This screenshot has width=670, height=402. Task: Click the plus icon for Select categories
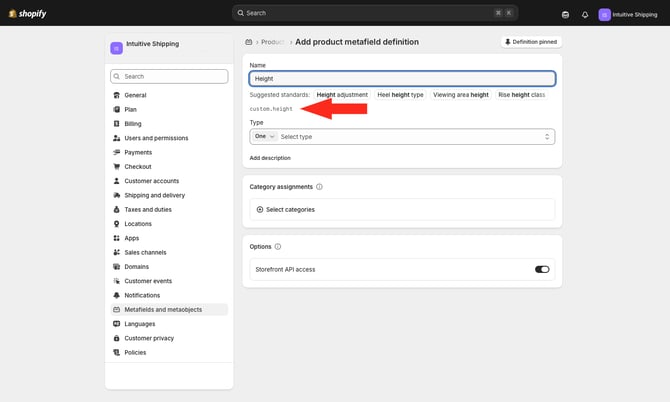point(260,209)
